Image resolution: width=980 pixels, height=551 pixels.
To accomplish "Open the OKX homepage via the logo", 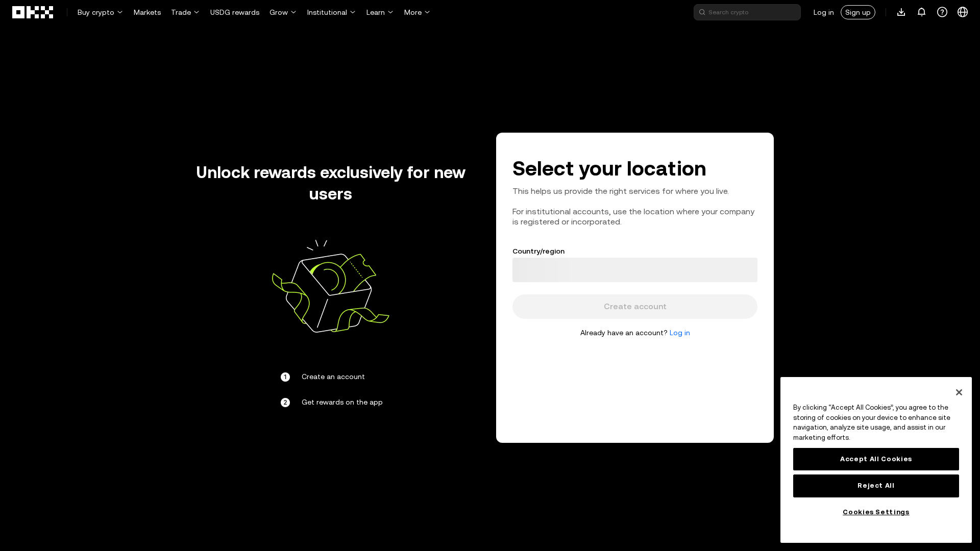I will click(x=32, y=12).
